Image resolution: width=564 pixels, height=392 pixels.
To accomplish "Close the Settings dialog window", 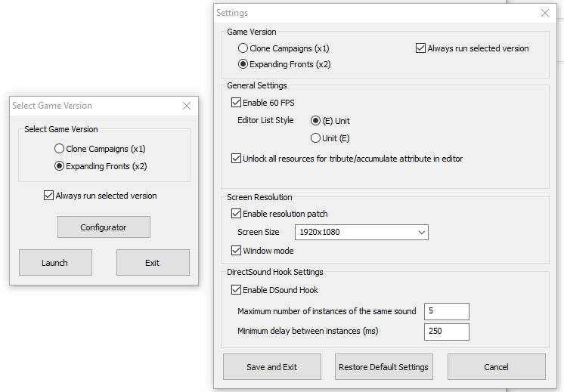I will (545, 13).
